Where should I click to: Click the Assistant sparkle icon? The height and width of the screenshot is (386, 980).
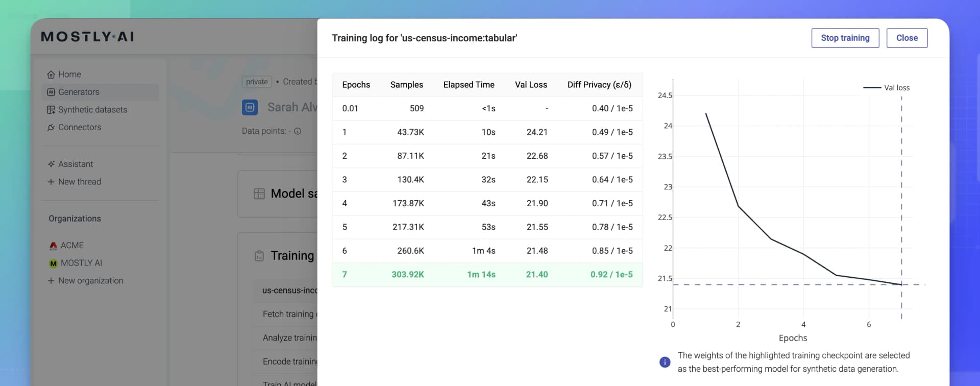[x=51, y=164]
